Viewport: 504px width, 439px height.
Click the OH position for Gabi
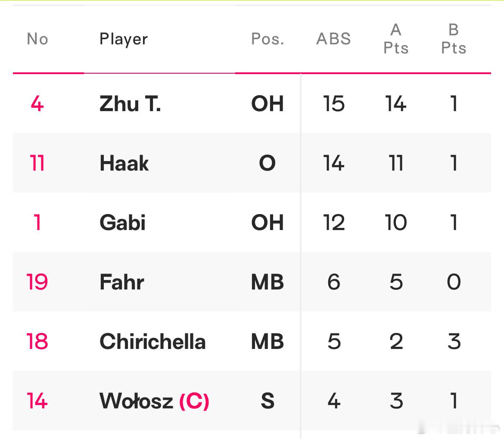[268, 222]
